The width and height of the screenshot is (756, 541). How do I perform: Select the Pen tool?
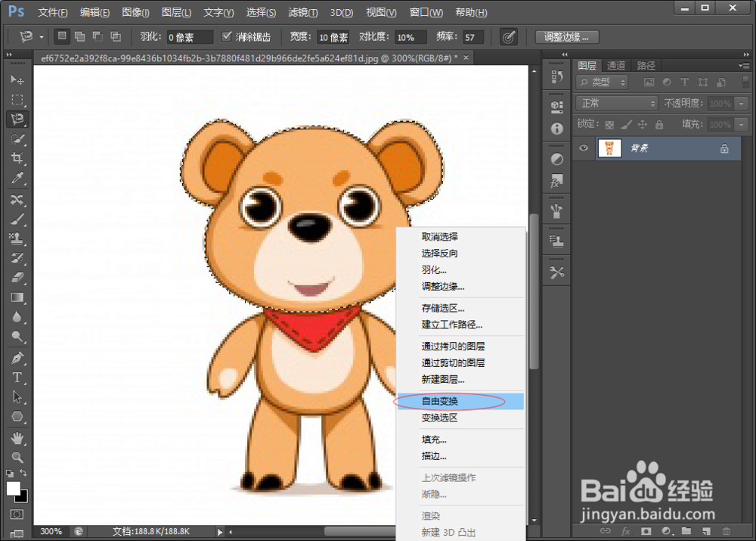[x=17, y=358]
